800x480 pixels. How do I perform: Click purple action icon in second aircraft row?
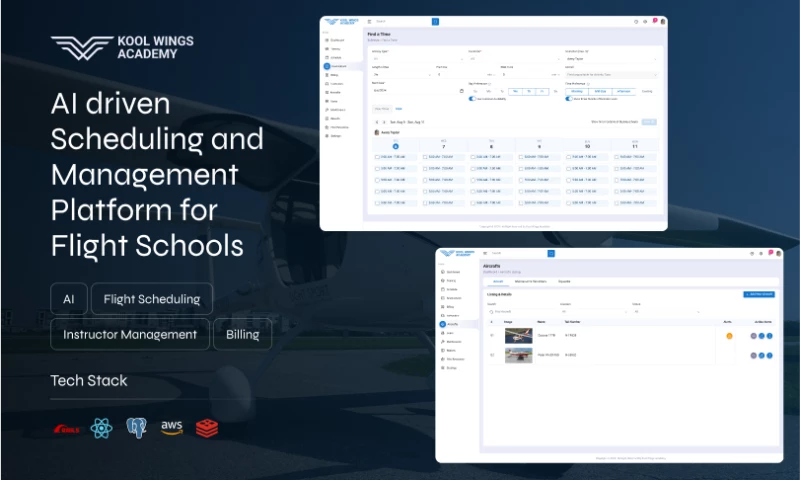tap(754, 355)
